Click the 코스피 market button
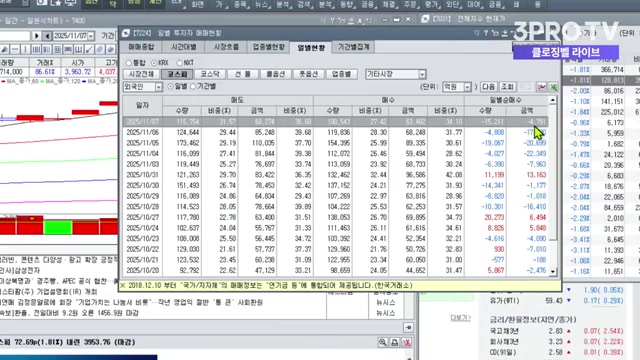 pyautogui.click(x=177, y=74)
